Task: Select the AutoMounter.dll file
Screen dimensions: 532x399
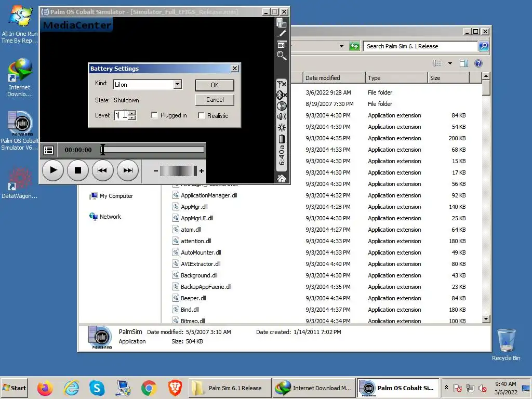Action: (x=201, y=252)
